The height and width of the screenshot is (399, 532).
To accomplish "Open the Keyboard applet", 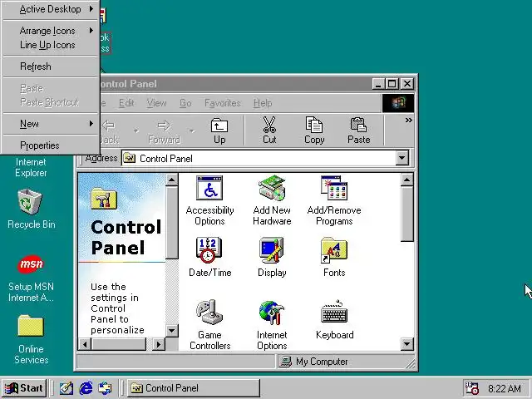I will click(334, 319).
